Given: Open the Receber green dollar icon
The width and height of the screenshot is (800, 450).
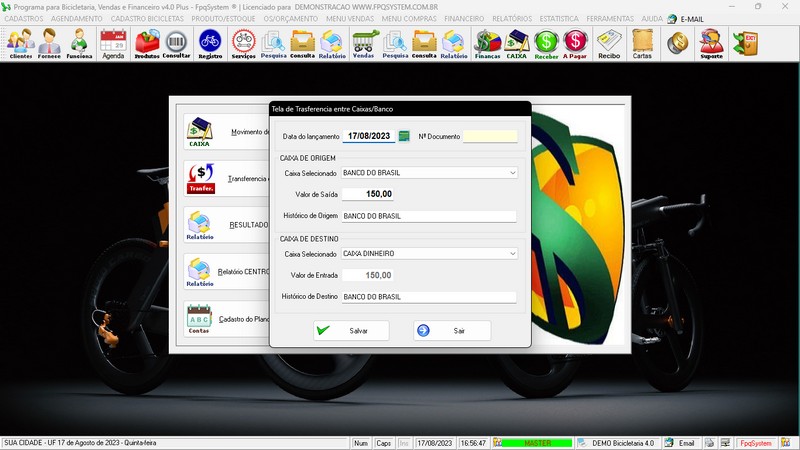Looking at the screenshot, I should click(x=546, y=43).
